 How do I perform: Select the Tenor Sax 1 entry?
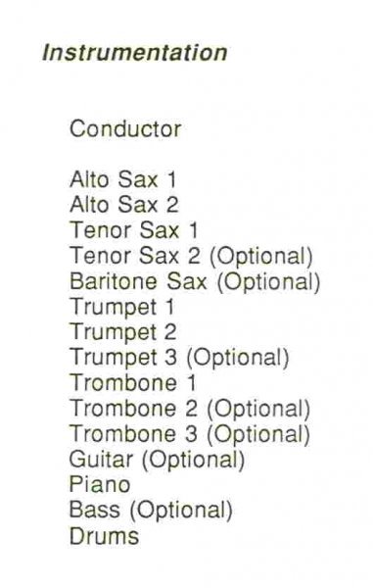point(134,230)
